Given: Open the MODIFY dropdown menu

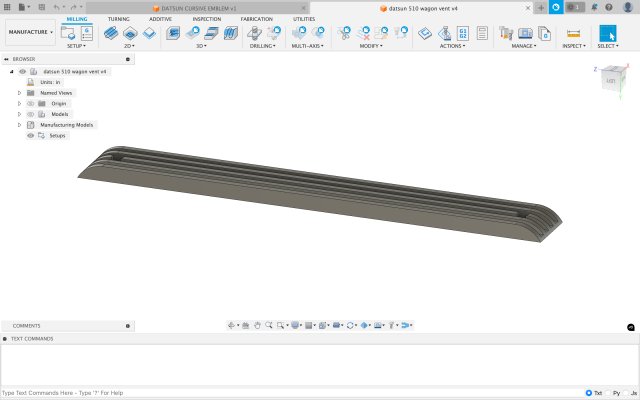Looking at the screenshot, I should coord(371,46).
